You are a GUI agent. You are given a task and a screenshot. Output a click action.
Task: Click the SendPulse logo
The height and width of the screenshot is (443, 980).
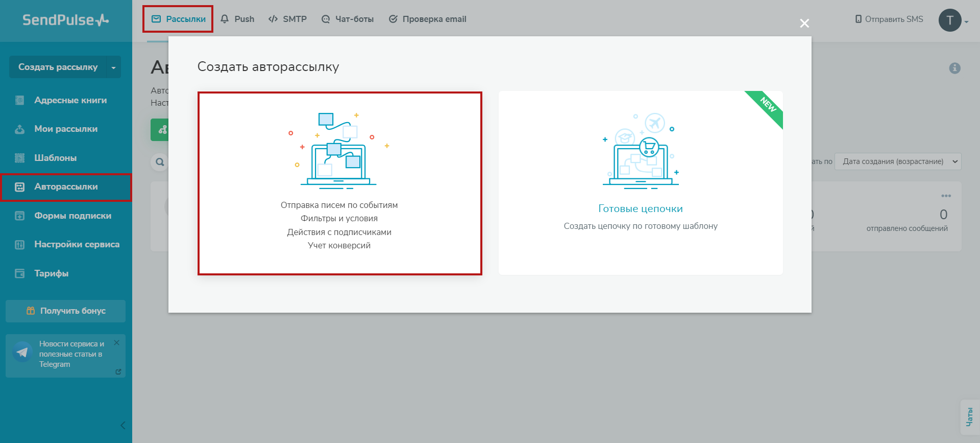coord(65,20)
